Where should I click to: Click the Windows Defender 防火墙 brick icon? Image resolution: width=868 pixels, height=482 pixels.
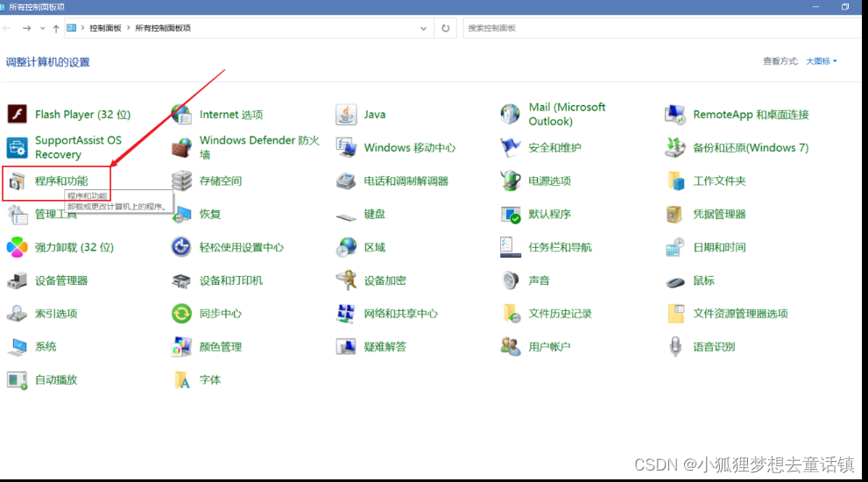pos(181,147)
